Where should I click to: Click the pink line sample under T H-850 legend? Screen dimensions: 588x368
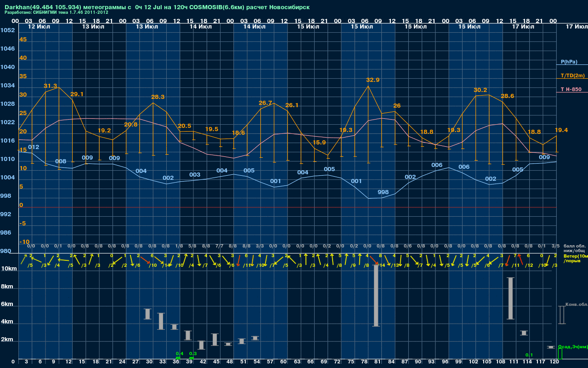[572, 92]
